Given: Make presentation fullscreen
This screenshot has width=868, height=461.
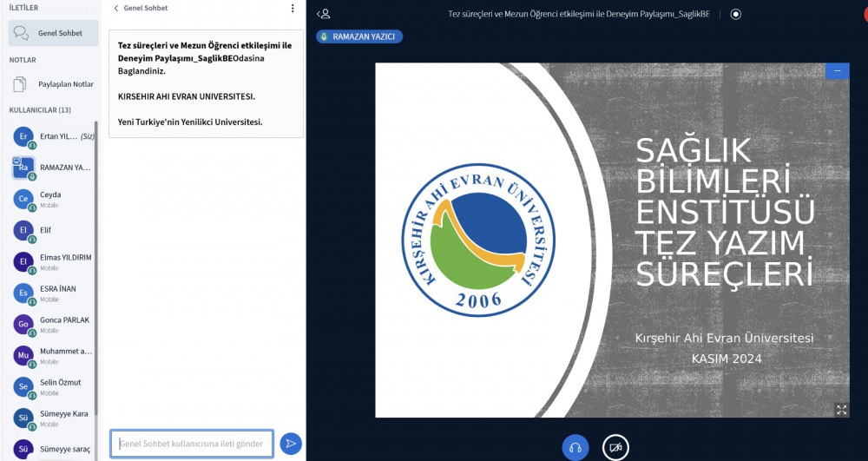Looking at the screenshot, I should [841, 410].
